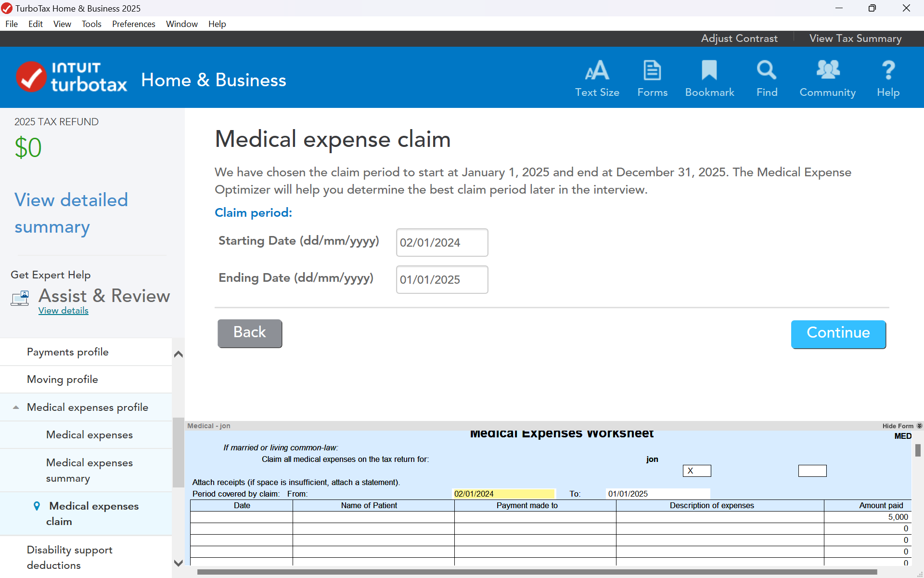Click the TurboTax checkmark logo
This screenshot has width=924, height=578.
tap(32, 77)
